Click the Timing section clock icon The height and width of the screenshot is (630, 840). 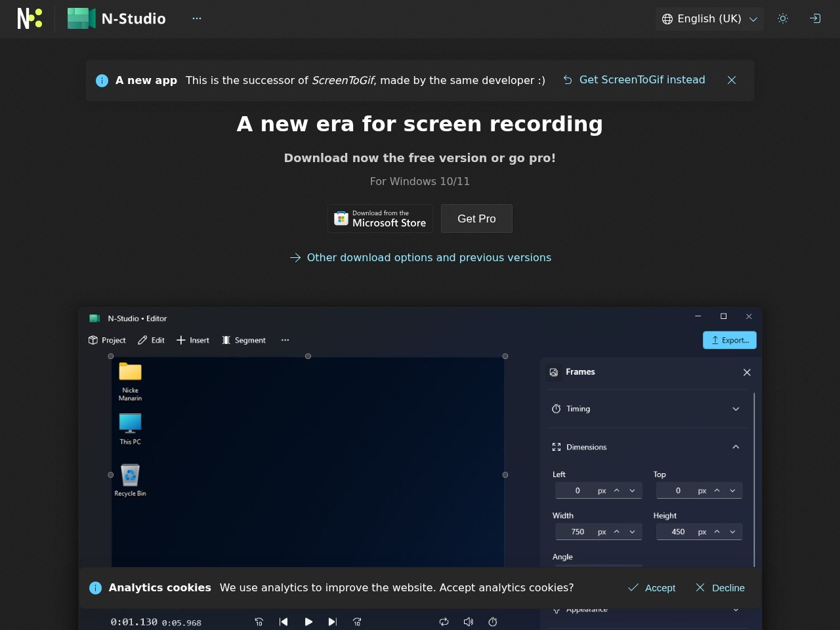(x=556, y=409)
